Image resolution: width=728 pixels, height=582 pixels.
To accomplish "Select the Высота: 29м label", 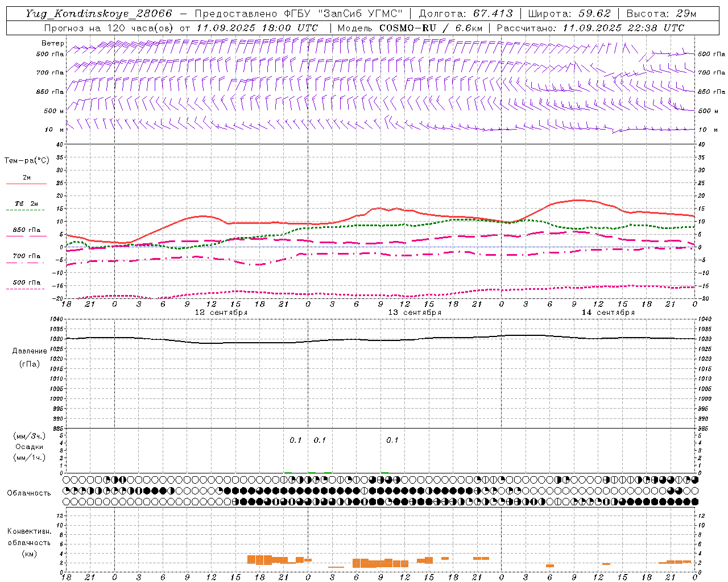I will click(x=661, y=14).
